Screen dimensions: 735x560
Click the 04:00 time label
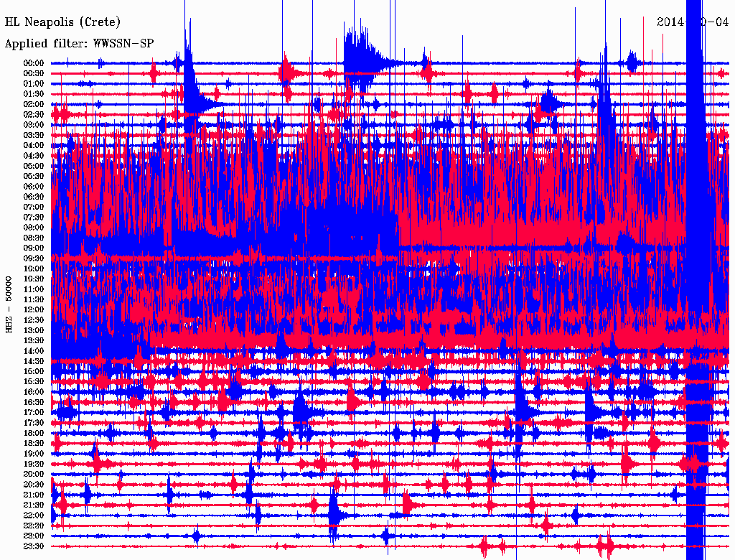[34, 146]
